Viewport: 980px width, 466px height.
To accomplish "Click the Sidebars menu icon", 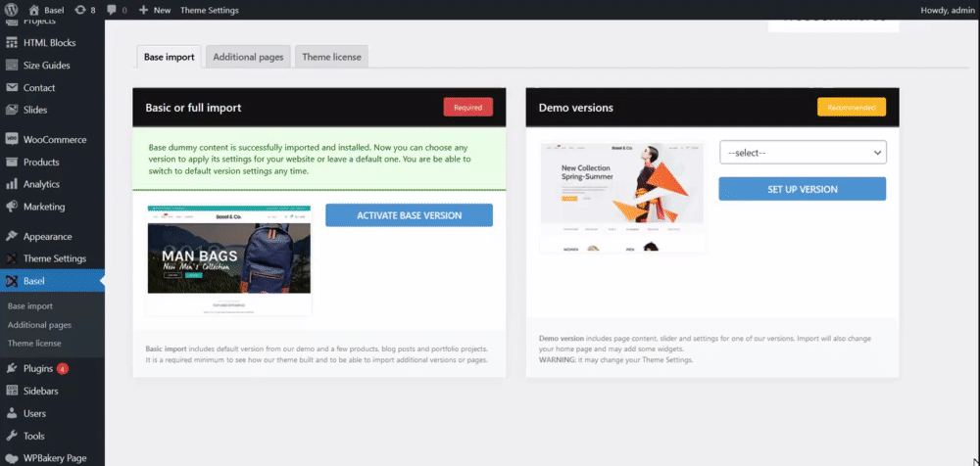I will coord(12,391).
